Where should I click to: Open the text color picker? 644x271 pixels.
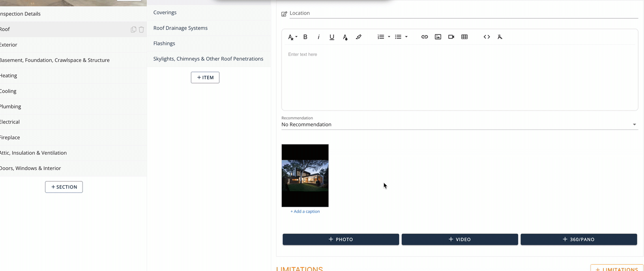point(345,37)
